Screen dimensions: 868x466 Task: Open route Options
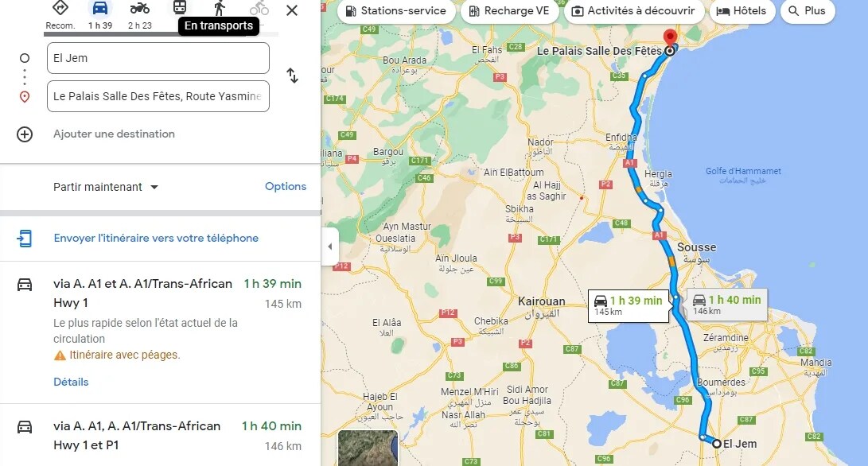pyautogui.click(x=286, y=187)
